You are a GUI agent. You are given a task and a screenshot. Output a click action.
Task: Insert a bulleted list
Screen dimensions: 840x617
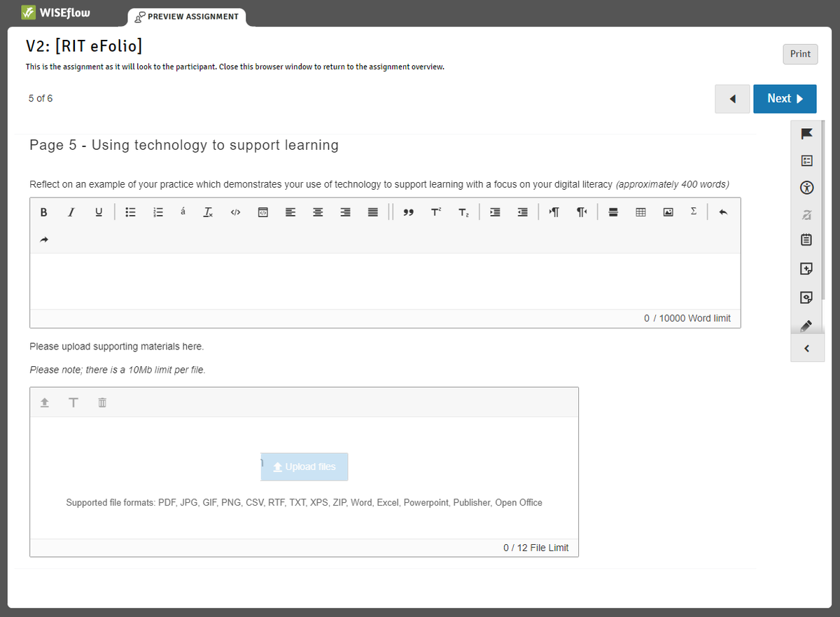coord(129,212)
